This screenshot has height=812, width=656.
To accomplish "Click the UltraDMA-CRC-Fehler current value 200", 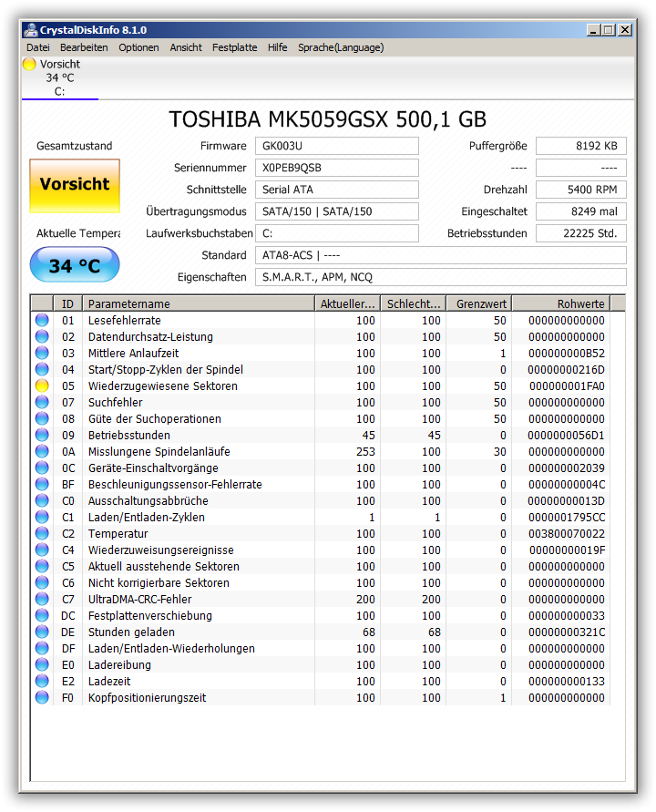I will pyautogui.click(x=365, y=600).
